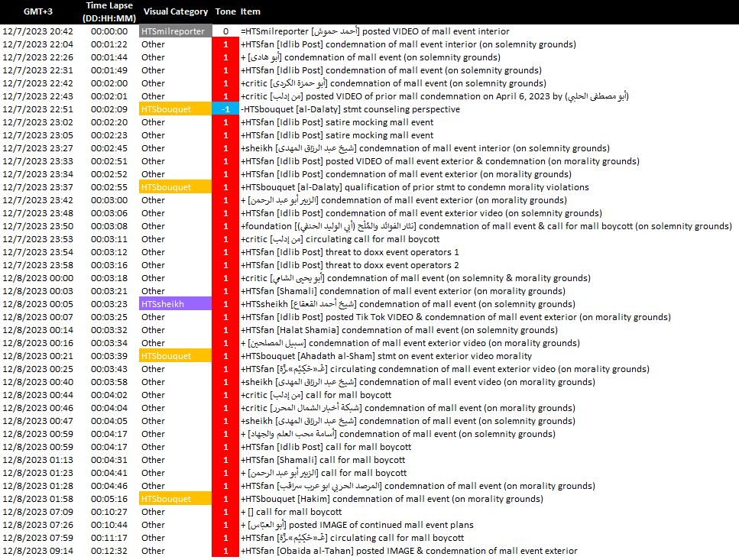Screen dimensions: 739x560
Task: Select the date cell 12/7/2023 20:42
Action: pos(37,31)
